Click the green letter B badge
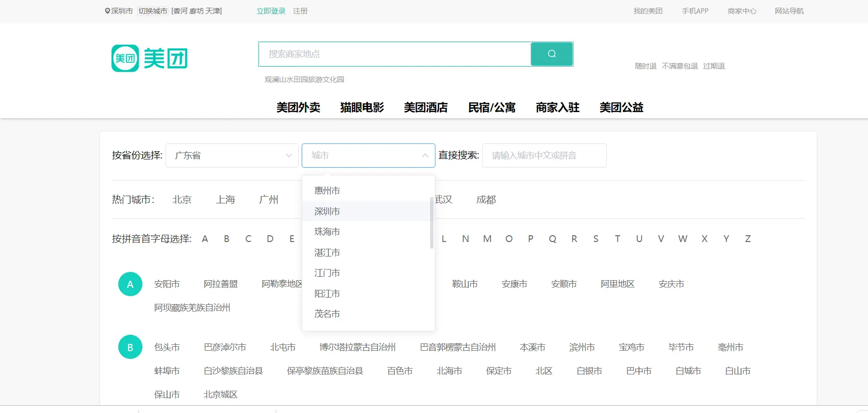 click(x=130, y=347)
